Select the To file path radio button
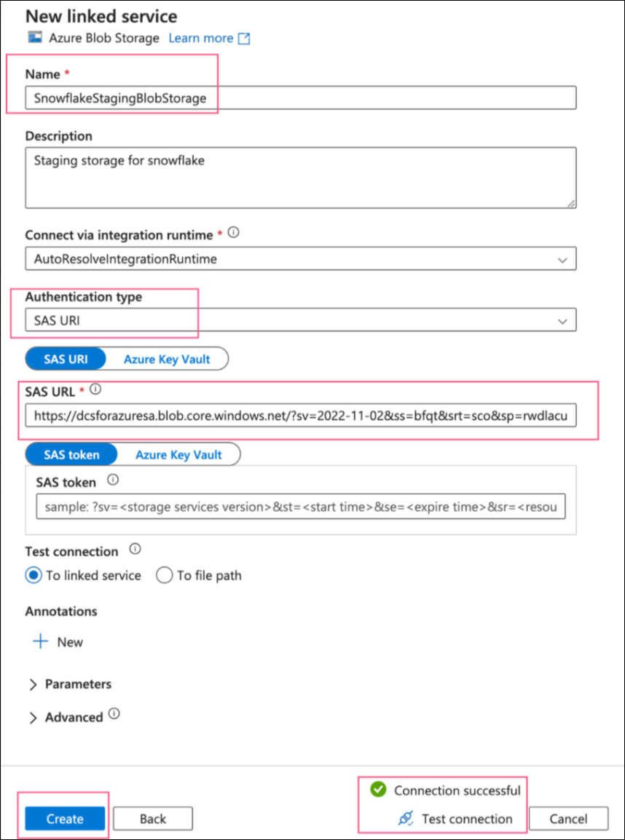The image size is (625, 840). click(x=165, y=575)
